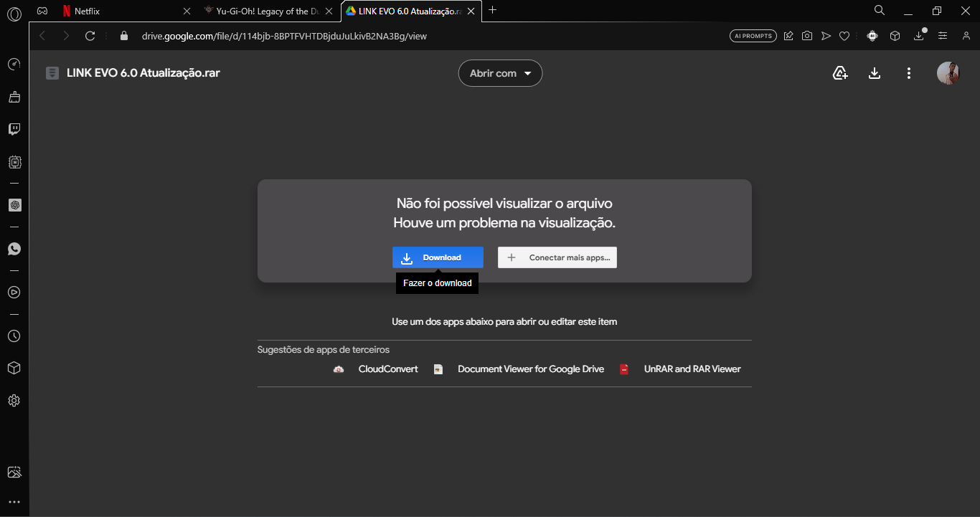Open the browser profile icon

coord(966,36)
